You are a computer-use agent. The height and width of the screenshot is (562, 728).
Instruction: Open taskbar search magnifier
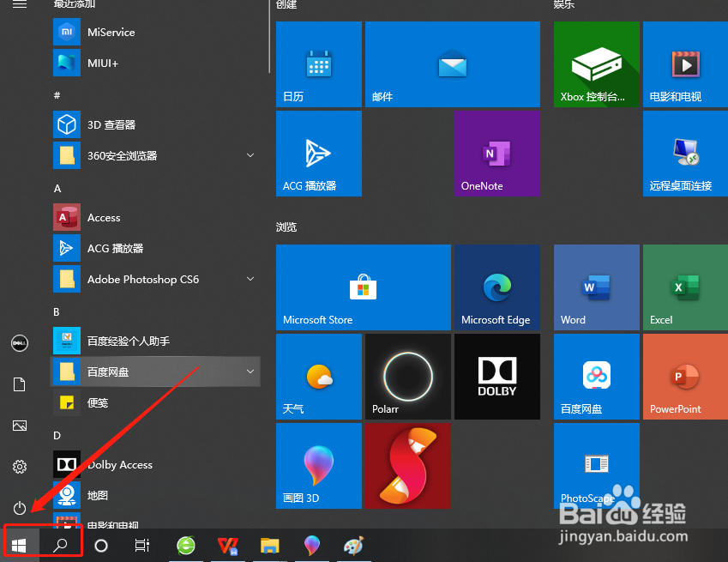60,546
